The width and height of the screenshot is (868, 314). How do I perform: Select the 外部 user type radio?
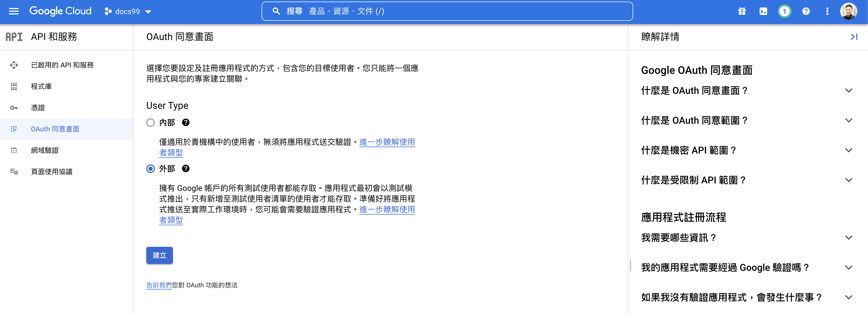pos(151,169)
